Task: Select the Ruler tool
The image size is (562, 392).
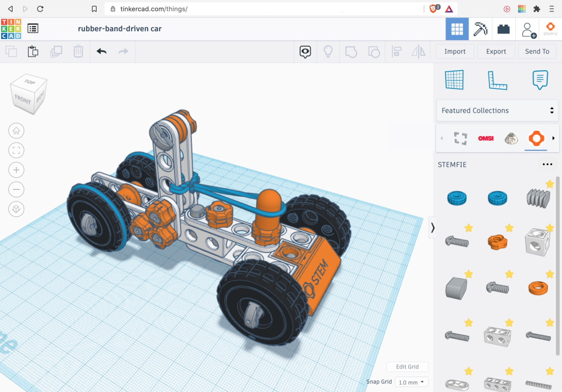Action: 497,80
